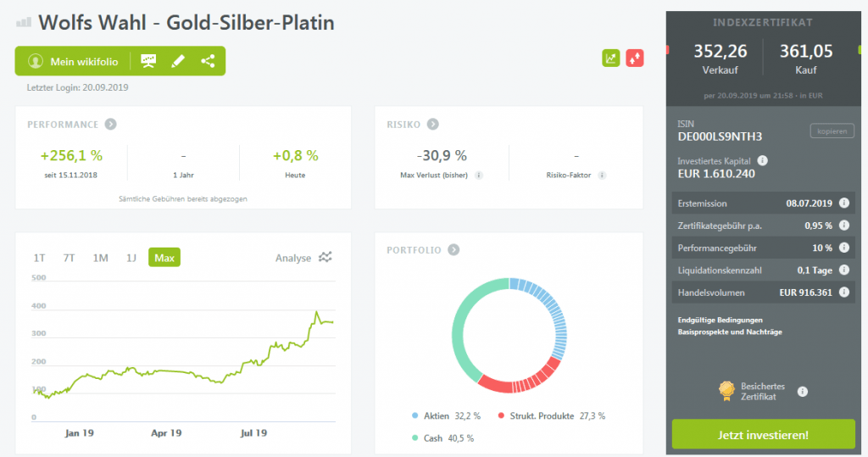
Task: Show info for Investiertes Kapital
Action: (763, 160)
